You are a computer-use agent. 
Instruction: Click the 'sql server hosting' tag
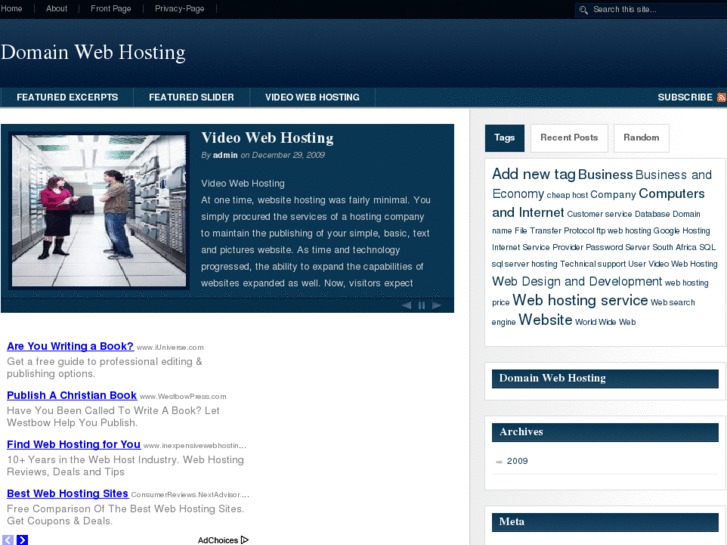(x=524, y=264)
